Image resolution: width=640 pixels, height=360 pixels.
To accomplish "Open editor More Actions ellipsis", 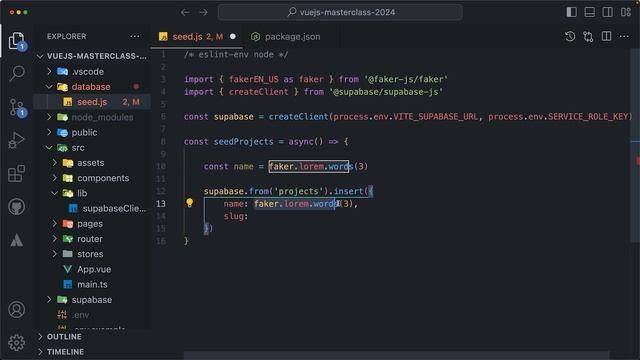I will click(x=624, y=36).
